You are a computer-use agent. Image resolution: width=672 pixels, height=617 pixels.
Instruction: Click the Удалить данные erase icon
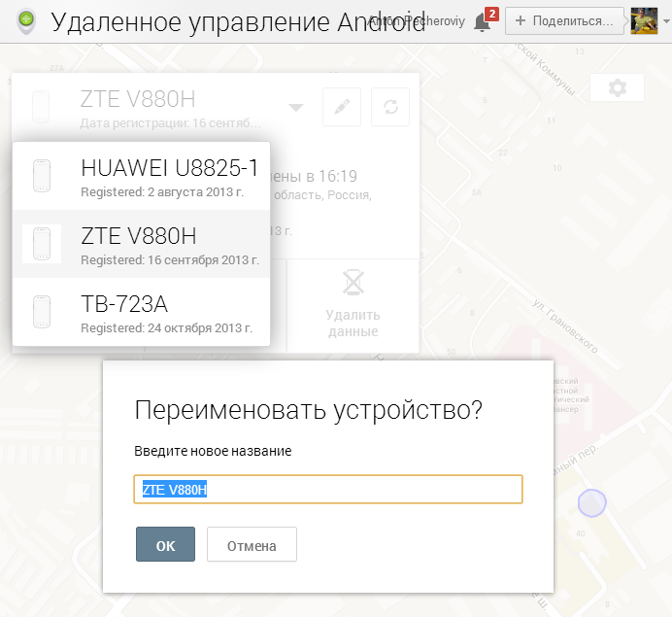[x=353, y=282]
